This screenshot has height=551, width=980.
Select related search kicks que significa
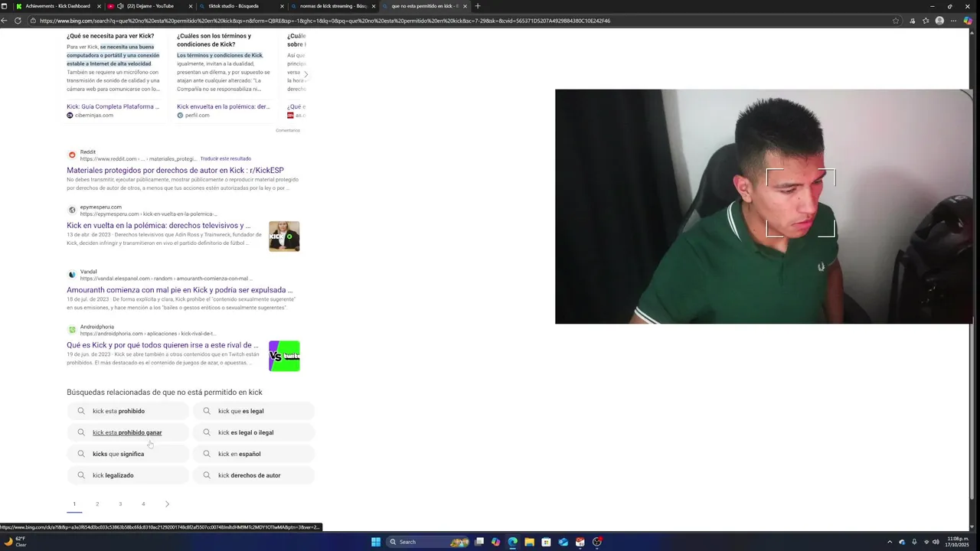pyautogui.click(x=128, y=454)
